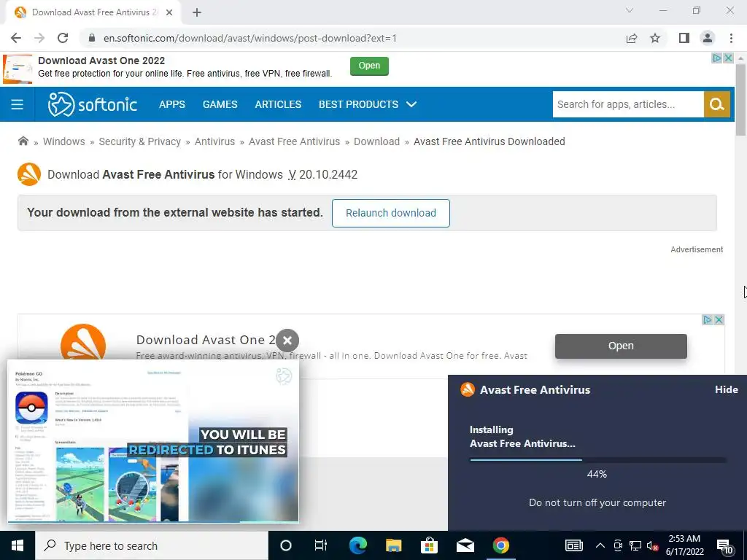Viewport: 747px width, 560px height.
Task: Open the Chrome side panel icon
Action: (x=684, y=38)
